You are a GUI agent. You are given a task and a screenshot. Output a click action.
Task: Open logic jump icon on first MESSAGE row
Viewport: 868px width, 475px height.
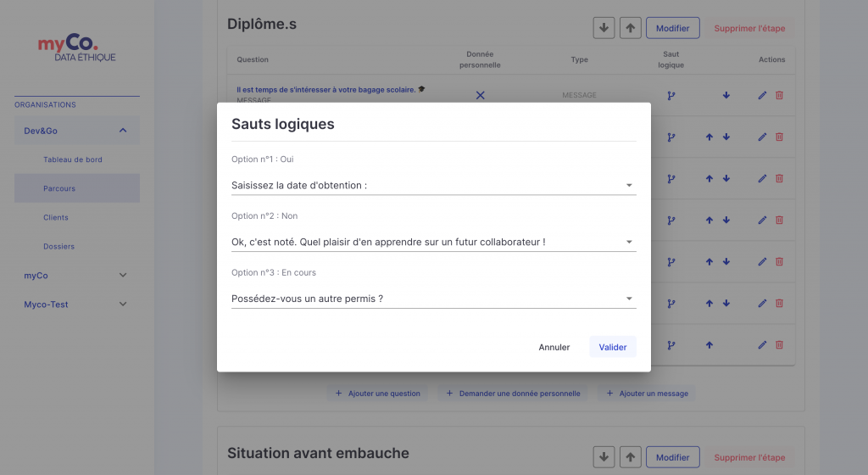tap(671, 95)
